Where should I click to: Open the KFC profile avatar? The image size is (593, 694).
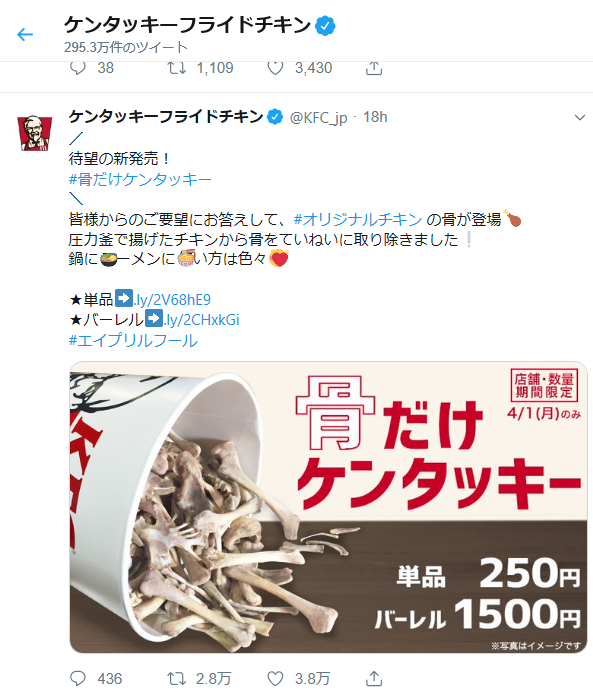tap(35, 133)
